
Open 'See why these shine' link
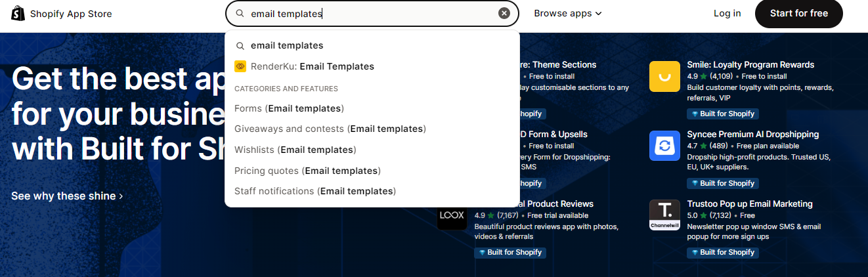(x=67, y=196)
